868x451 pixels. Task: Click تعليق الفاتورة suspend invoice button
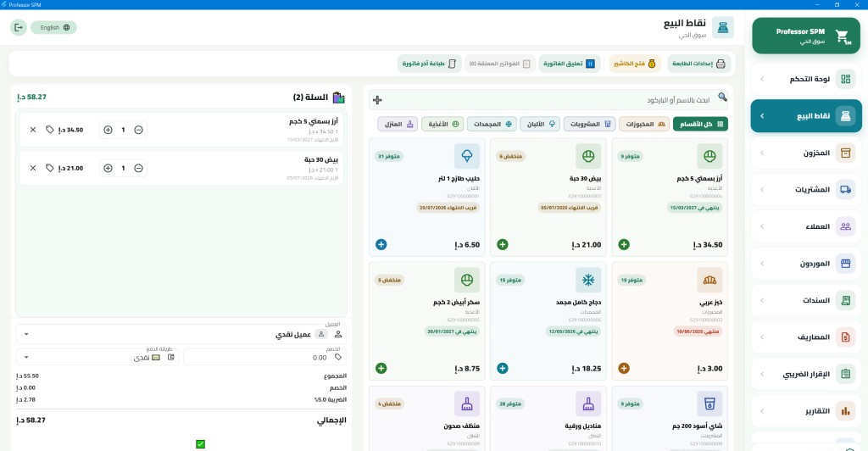click(569, 64)
